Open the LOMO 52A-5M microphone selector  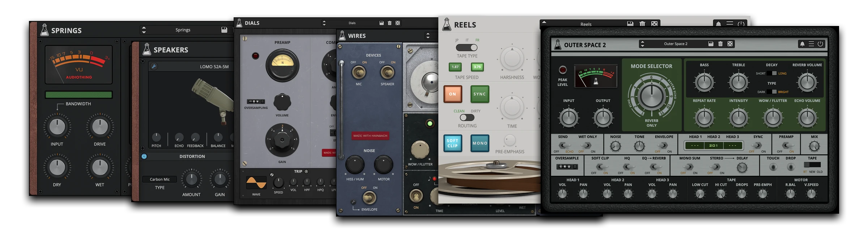tap(214, 66)
